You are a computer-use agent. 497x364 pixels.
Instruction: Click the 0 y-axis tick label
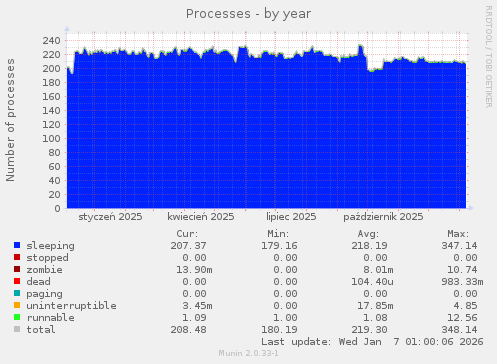(58, 209)
